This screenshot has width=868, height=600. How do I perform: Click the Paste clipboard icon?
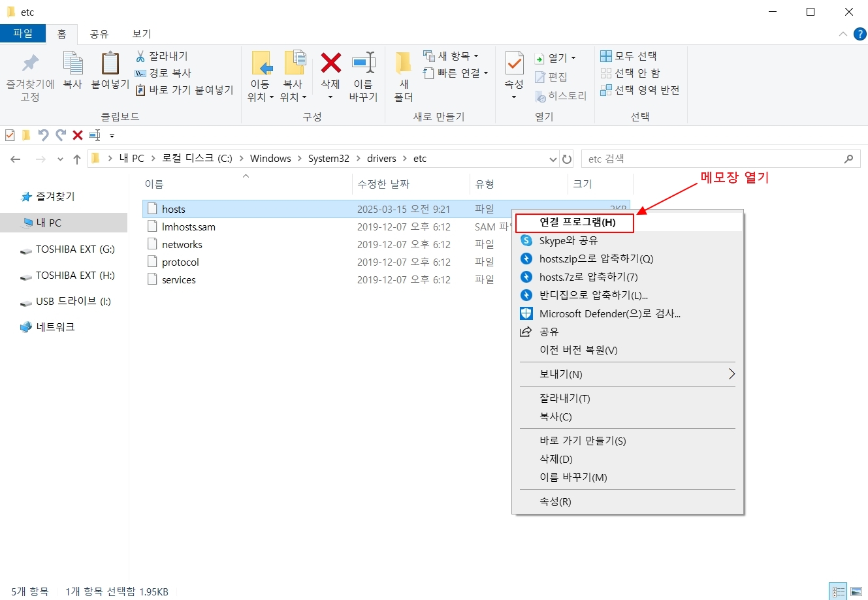pos(110,64)
